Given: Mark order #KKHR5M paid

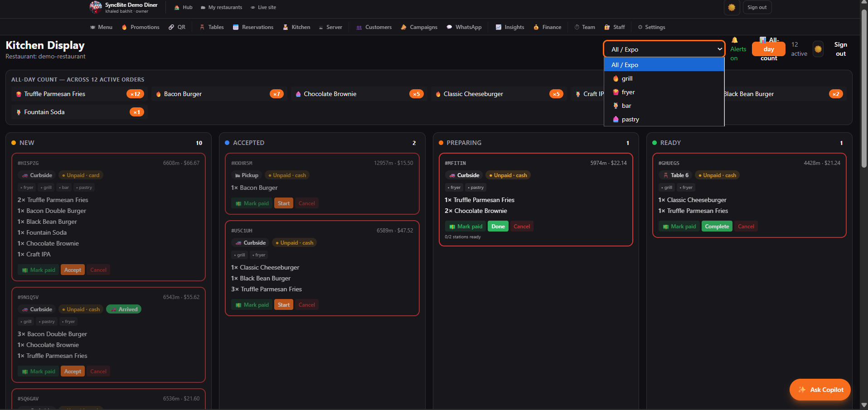Looking at the screenshot, I should (x=252, y=203).
